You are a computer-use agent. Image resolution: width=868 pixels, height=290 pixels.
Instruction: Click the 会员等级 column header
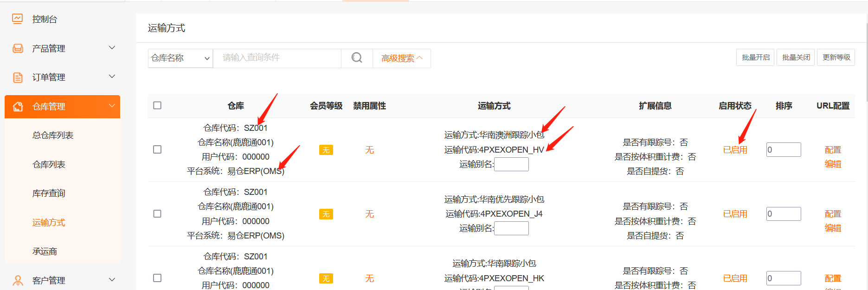coord(326,106)
